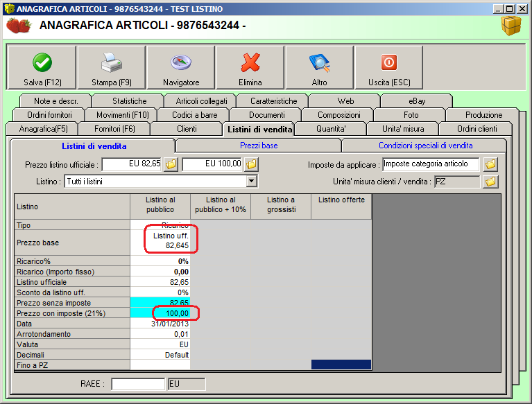Open folder icon beside Unita' misura clienti field
532x404 pixels.
pos(490,182)
